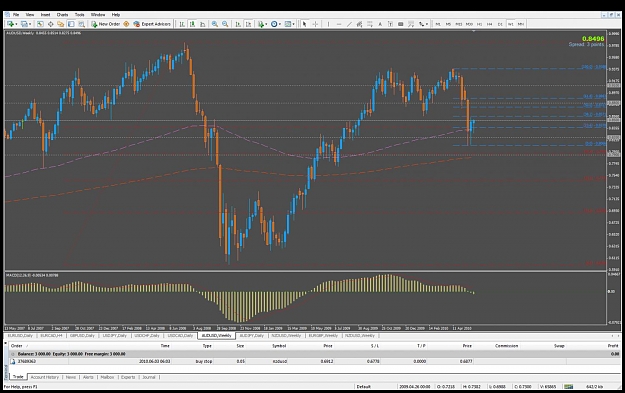This screenshot has width=625, height=393.
Task: Toggle the Navigator window icon
Action: [x=61, y=24]
